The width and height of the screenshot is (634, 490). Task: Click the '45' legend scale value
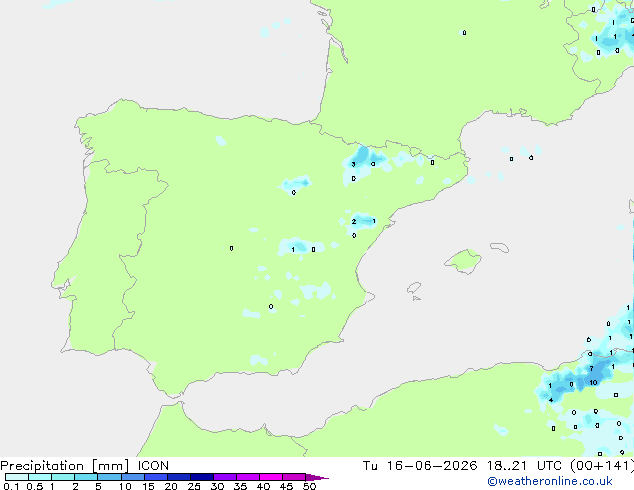tap(286, 486)
